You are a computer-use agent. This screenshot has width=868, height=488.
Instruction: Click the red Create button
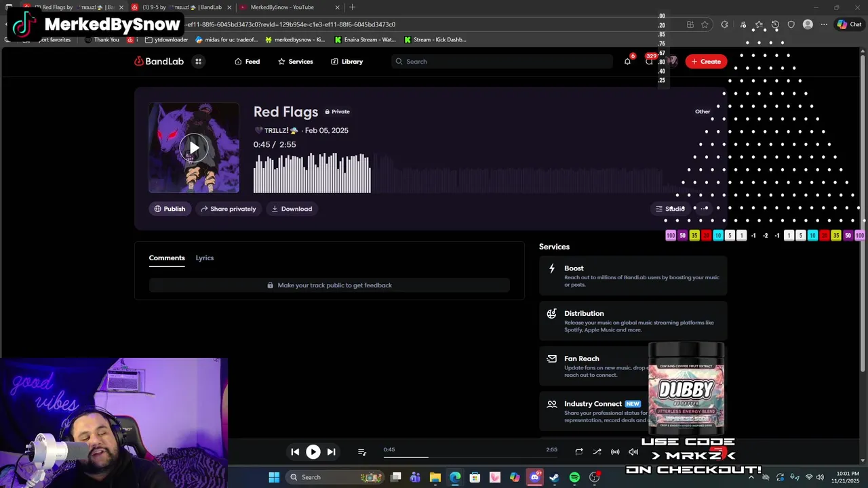pyautogui.click(x=706, y=61)
